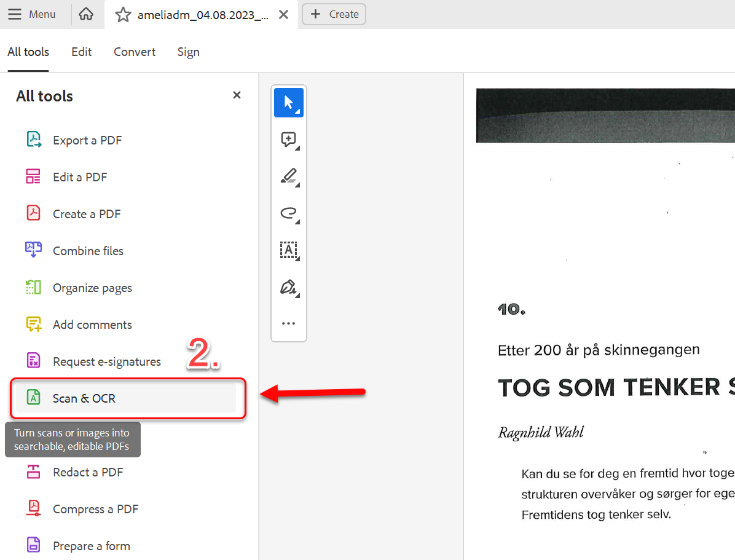Open the Sign tab
Viewport: 735px width, 560px height.
pyautogui.click(x=189, y=52)
